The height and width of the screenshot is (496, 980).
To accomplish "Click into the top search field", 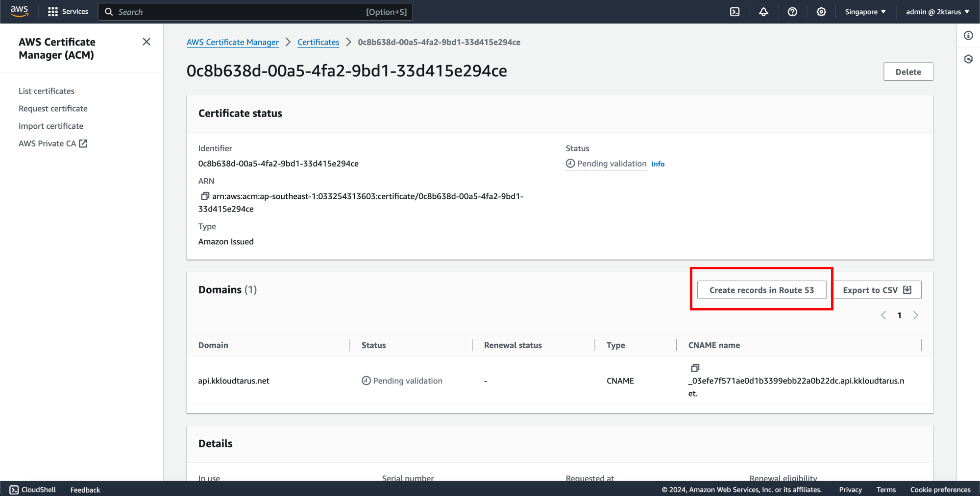I will pyautogui.click(x=255, y=12).
